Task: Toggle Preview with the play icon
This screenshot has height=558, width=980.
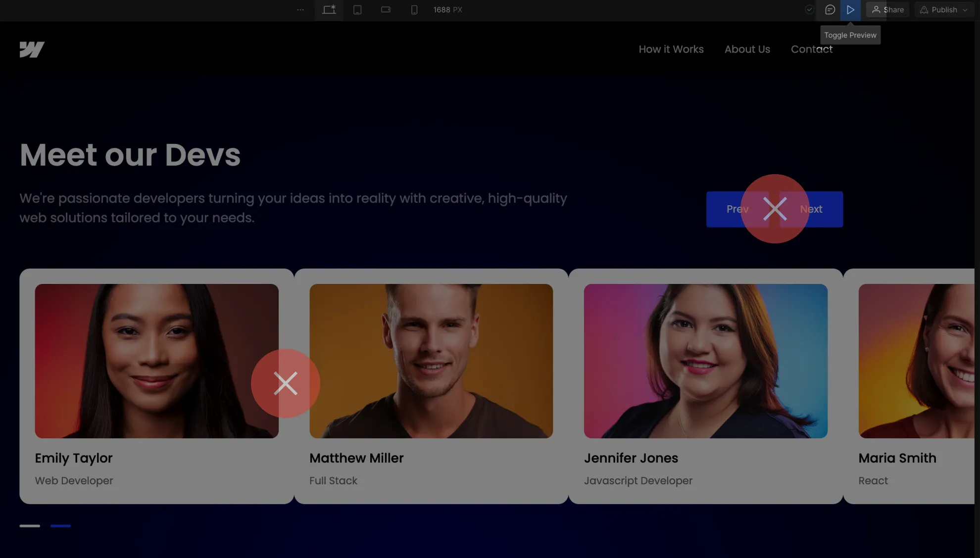Action: [x=850, y=10]
